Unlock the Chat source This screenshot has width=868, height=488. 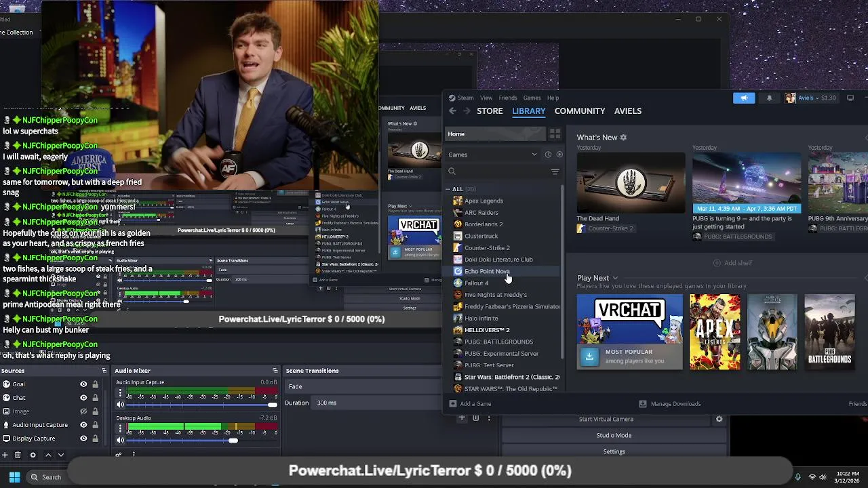coord(95,398)
